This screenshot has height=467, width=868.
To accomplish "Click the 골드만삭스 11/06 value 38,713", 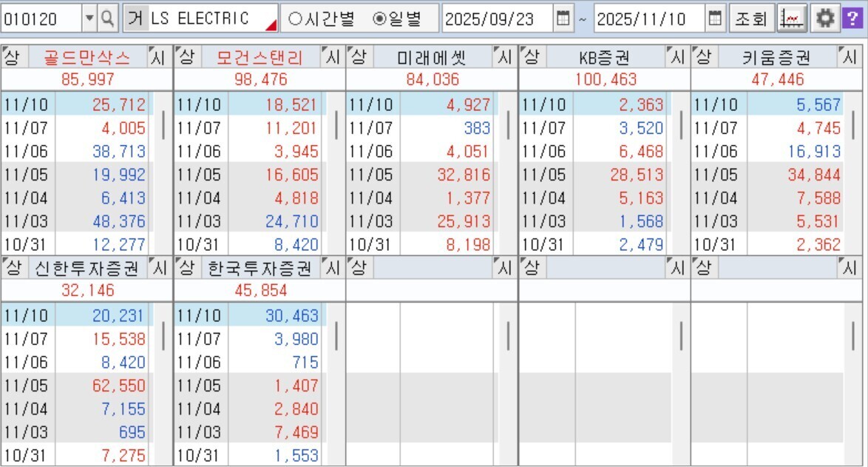I will [x=119, y=151].
